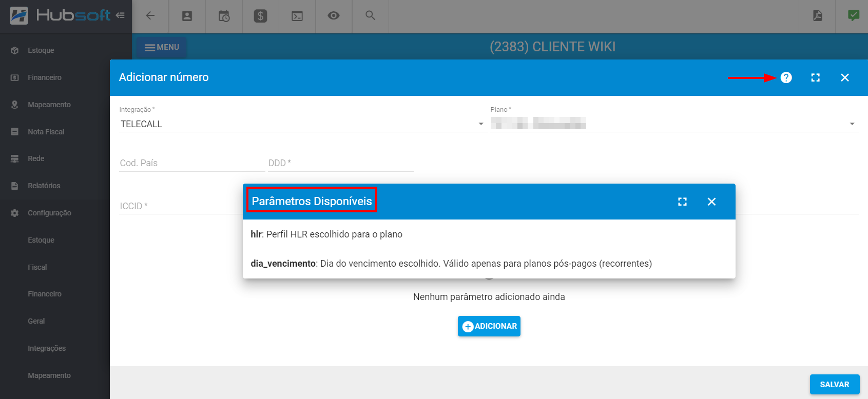The image size is (868, 399).
Task: Click Cod. País input field
Action: pyautogui.click(x=192, y=163)
